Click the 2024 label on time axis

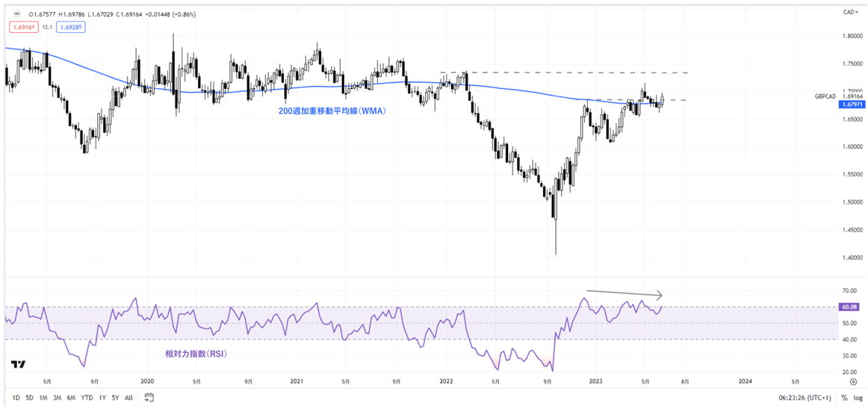[745, 381]
